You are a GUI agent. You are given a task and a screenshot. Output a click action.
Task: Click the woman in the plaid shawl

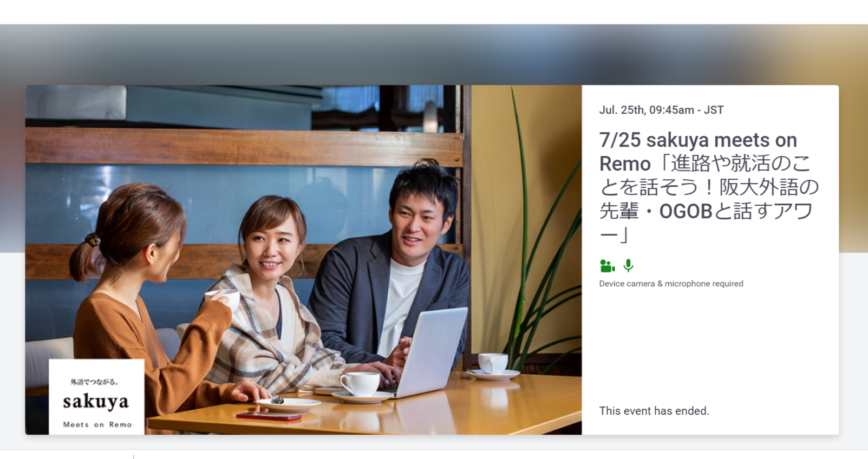271,303
